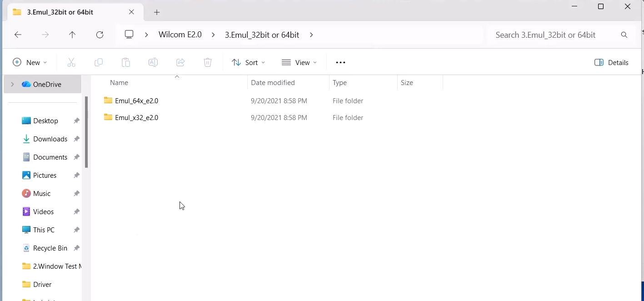Click the Paste clipboard icon
Screen dimensions: 644x301
point(126,62)
